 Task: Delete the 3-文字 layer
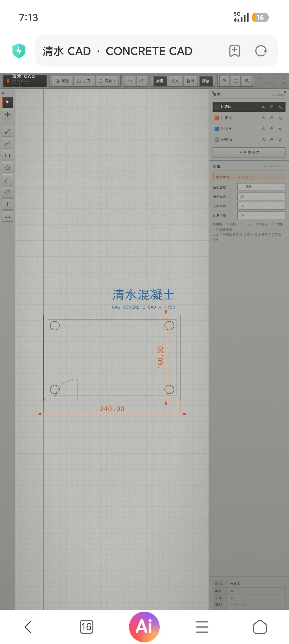280,129
